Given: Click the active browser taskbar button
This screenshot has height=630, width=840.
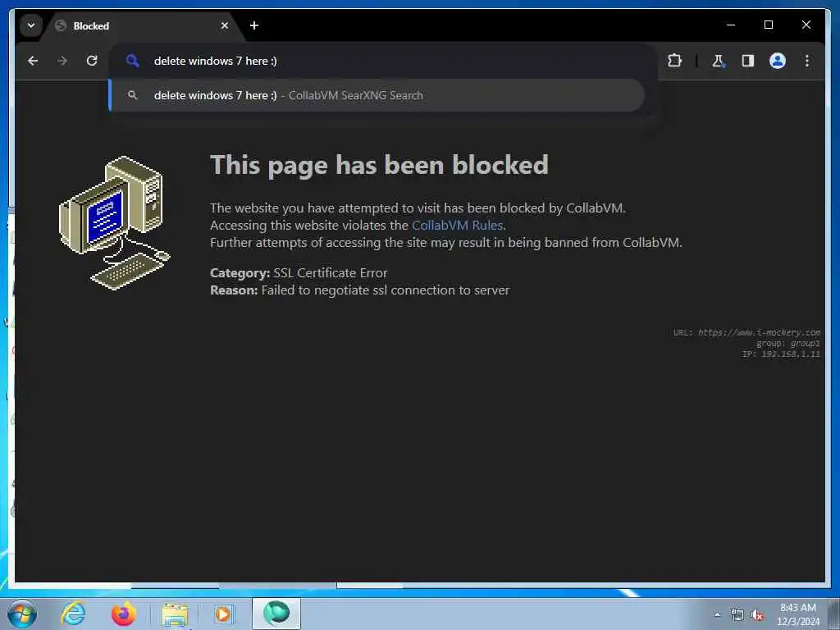Looking at the screenshot, I should (x=276, y=614).
